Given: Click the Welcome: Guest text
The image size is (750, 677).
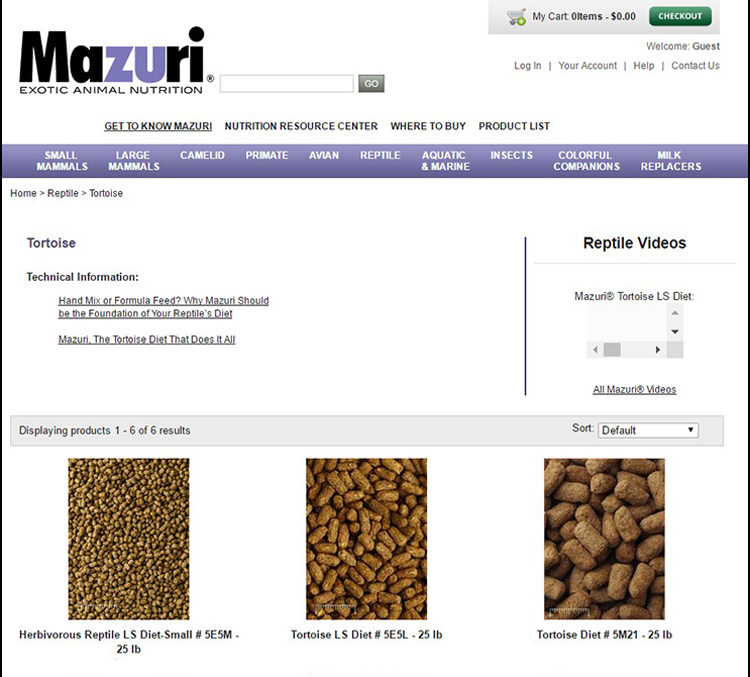Looking at the screenshot, I should coord(683,46).
